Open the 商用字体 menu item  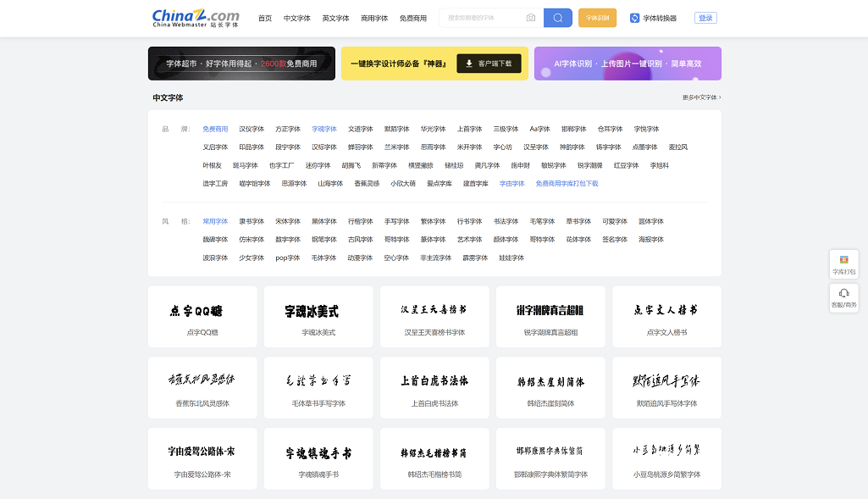pos(374,17)
